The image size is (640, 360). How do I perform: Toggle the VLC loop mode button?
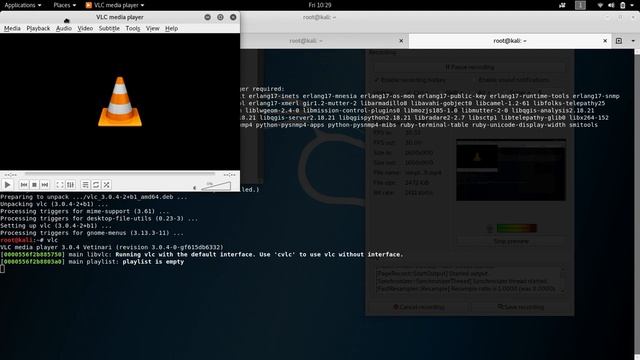[96, 185]
